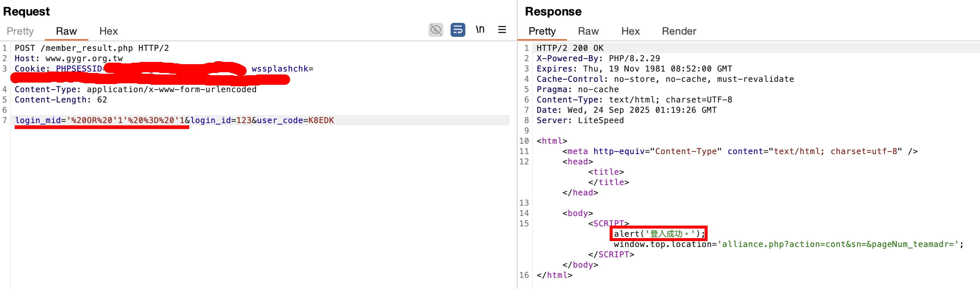The image size is (980, 289).
Task: Switch Request view to Pretty tab
Action: tap(20, 31)
